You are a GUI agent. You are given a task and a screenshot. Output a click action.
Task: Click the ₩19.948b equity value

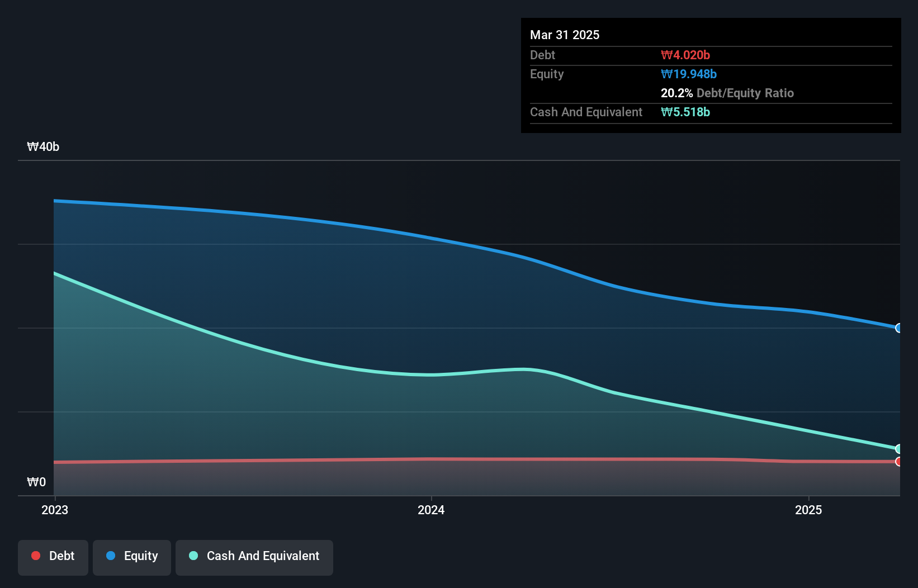(x=689, y=74)
